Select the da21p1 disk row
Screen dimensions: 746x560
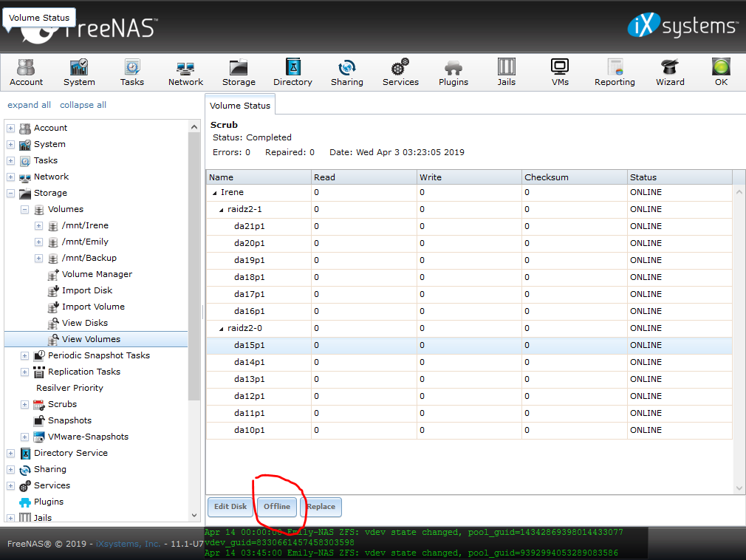(468, 227)
